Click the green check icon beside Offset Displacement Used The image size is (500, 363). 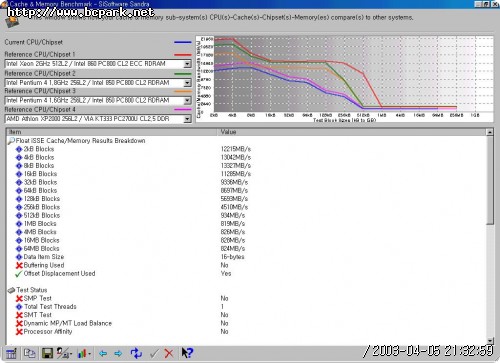pos(19,274)
